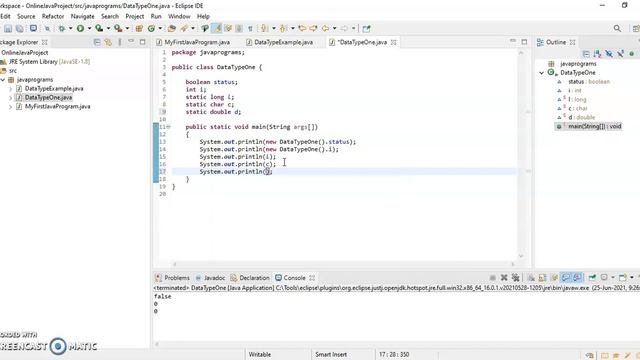Click Remove Launch X icon in Console
Screen dimensions: 640x360
504,278
